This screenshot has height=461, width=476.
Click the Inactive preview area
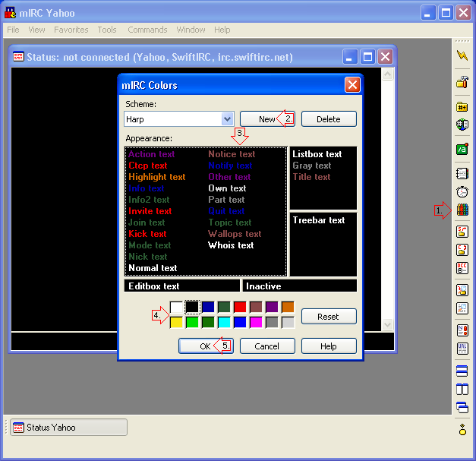tap(300, 286)
